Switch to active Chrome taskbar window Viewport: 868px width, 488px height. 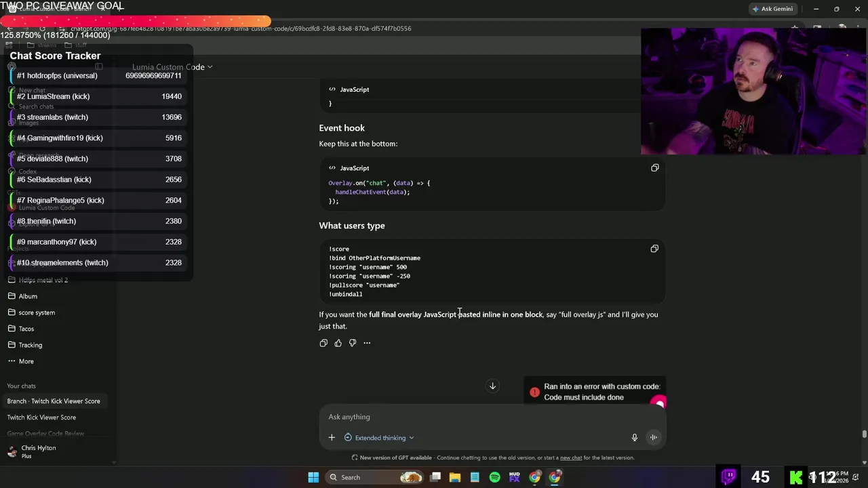[x=555, y=477]
